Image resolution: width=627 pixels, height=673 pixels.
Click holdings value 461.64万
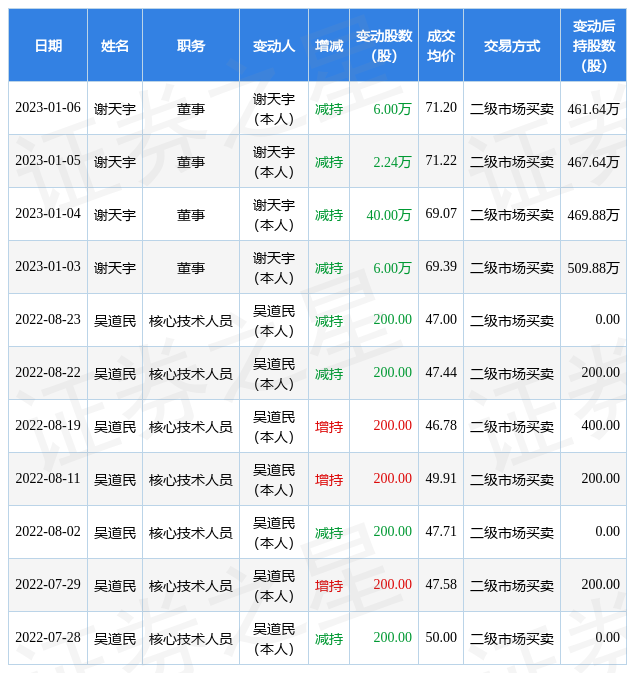click(594, 109)
